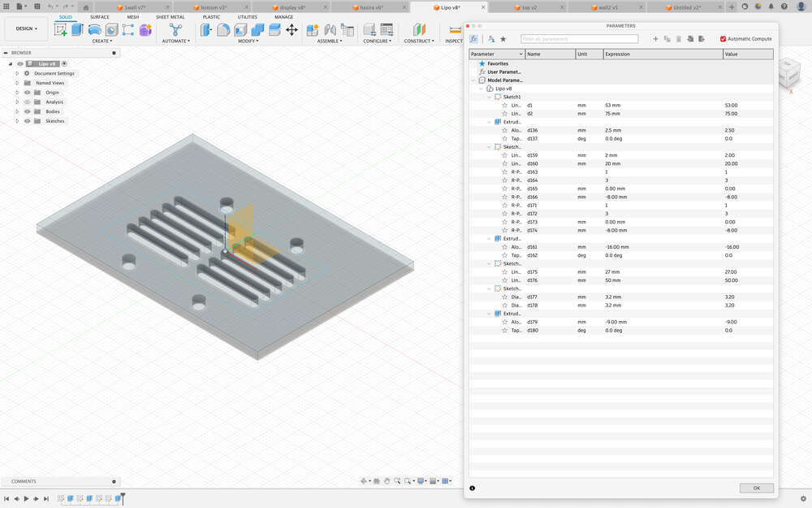Open the ASSEMBLE dropdown menu

coord(330,41)
